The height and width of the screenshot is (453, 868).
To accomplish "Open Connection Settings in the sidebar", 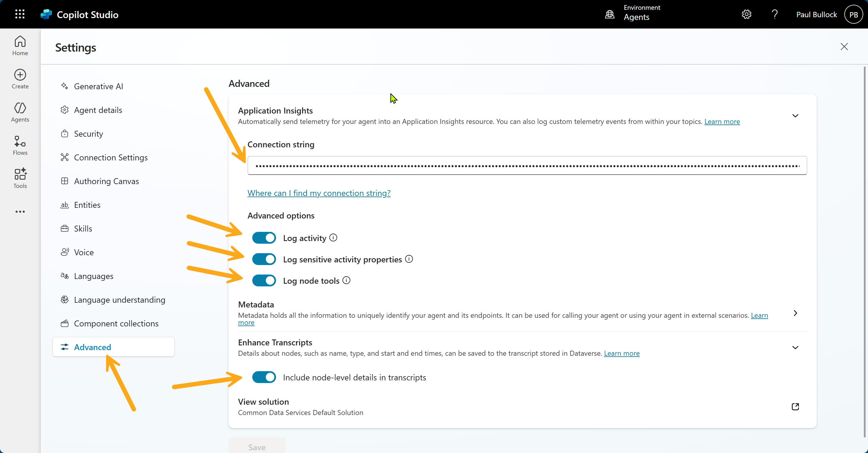I will point(111,157).
